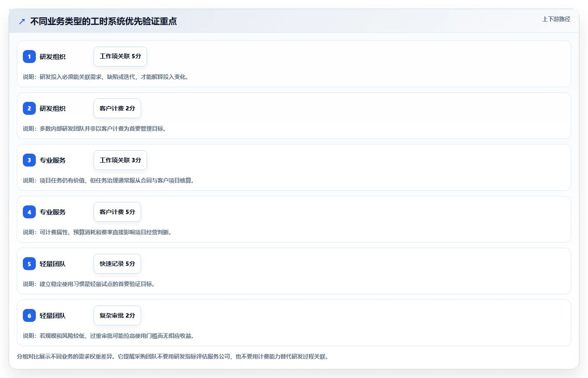Viewport: 588px width, 378px height.
Task: Click the 轻量团队 label in row 5
Action: point(53,264)
